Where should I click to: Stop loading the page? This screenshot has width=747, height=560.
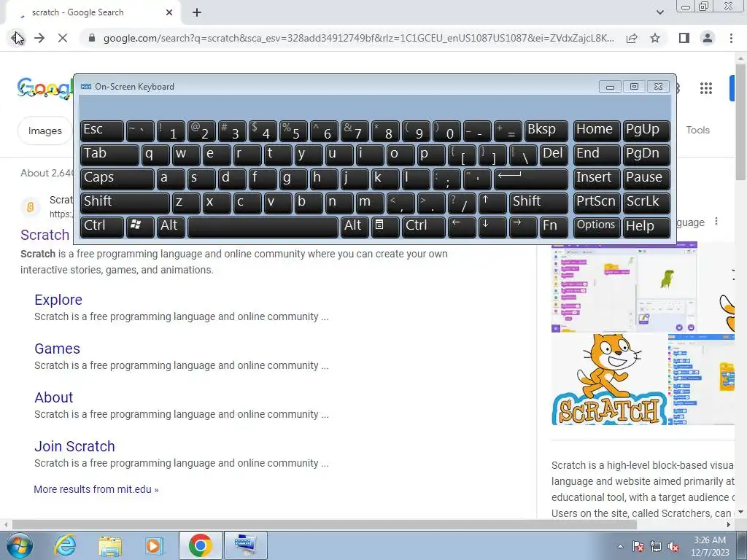click(63, 38)
